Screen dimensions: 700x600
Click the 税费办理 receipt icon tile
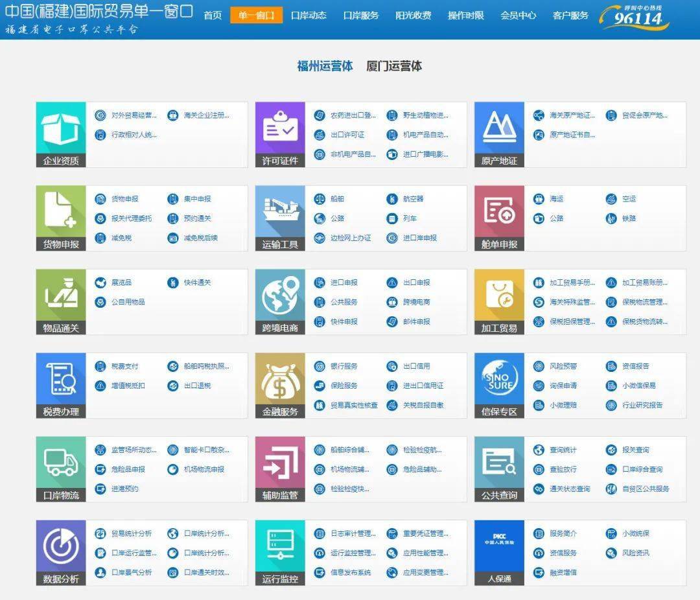tap(61, 386)
